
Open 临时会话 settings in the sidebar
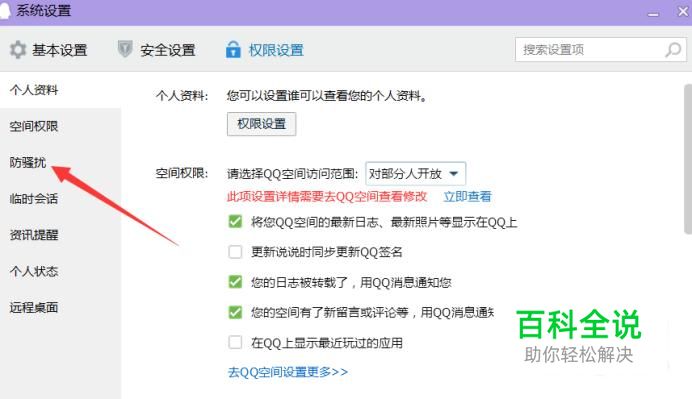coord(60,199)
